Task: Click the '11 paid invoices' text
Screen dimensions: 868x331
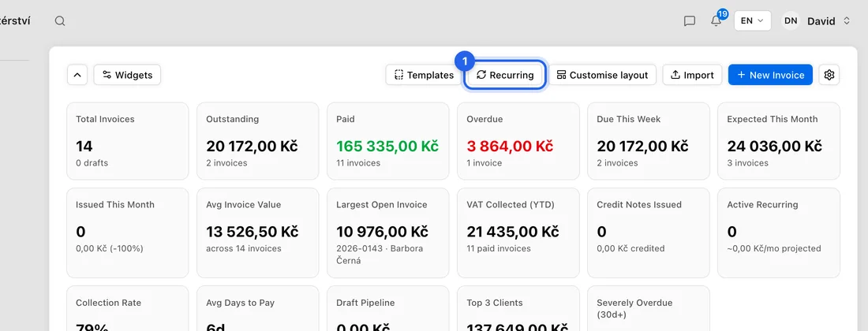Action: [x=499, y=249]
